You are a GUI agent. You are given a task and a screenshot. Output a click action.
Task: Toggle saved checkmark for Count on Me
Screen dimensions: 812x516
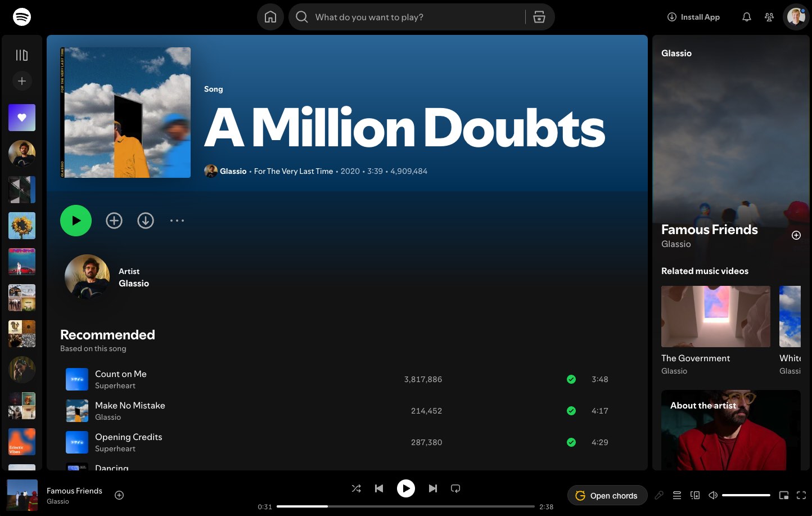coord(571,379)
